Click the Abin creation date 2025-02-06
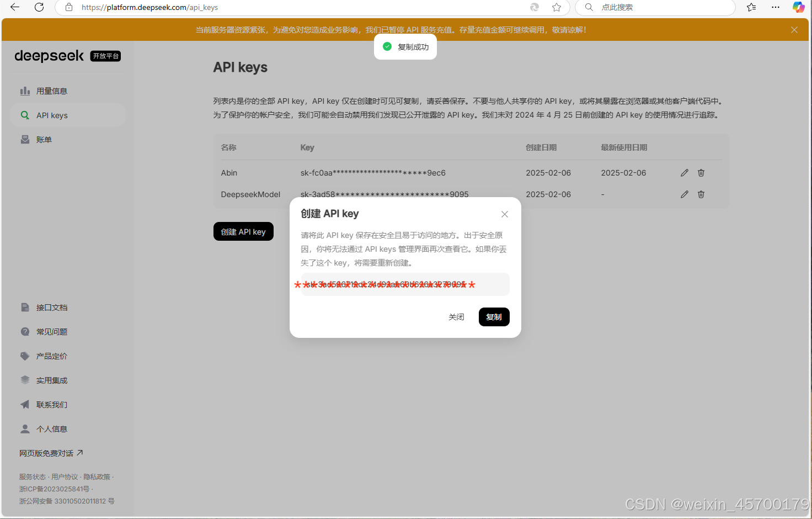The height and width of the screenshot is (519, 812). pyautogui.click(x=548, y=173)
